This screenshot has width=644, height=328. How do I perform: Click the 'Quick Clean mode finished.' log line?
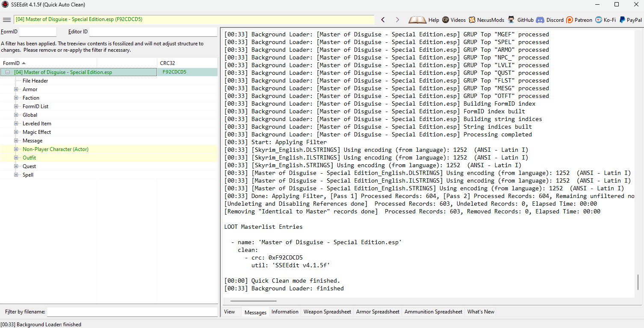coord(282,281)
